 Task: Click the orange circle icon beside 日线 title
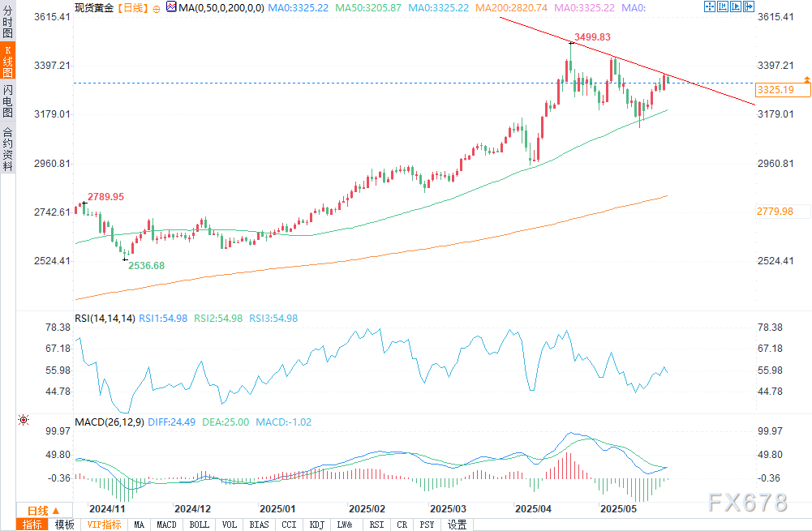click(156, 7)
